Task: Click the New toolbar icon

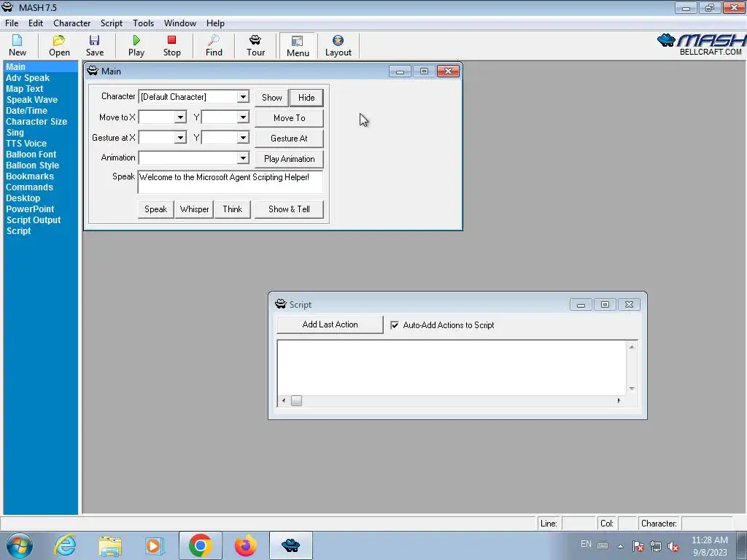Action: (18, 46)
